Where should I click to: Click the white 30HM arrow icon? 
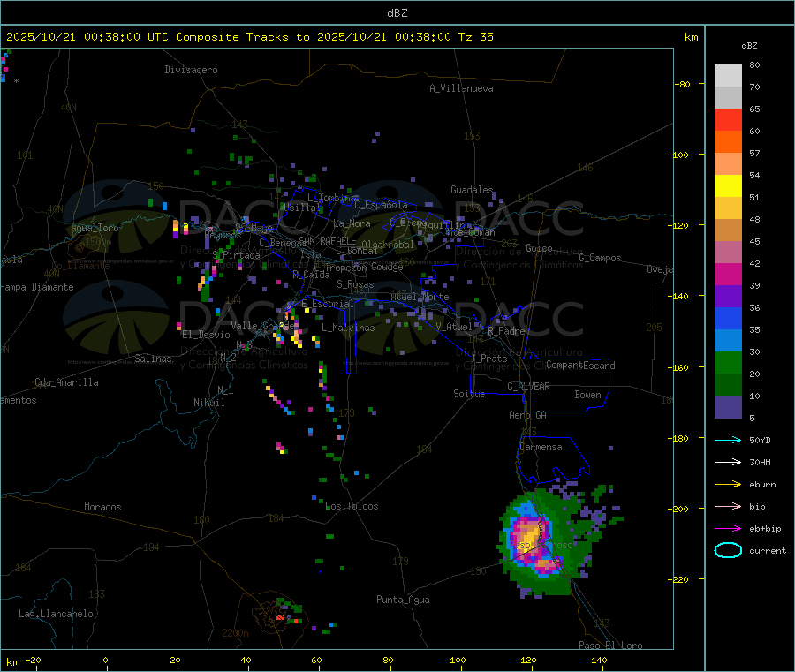tap(728, 462)
